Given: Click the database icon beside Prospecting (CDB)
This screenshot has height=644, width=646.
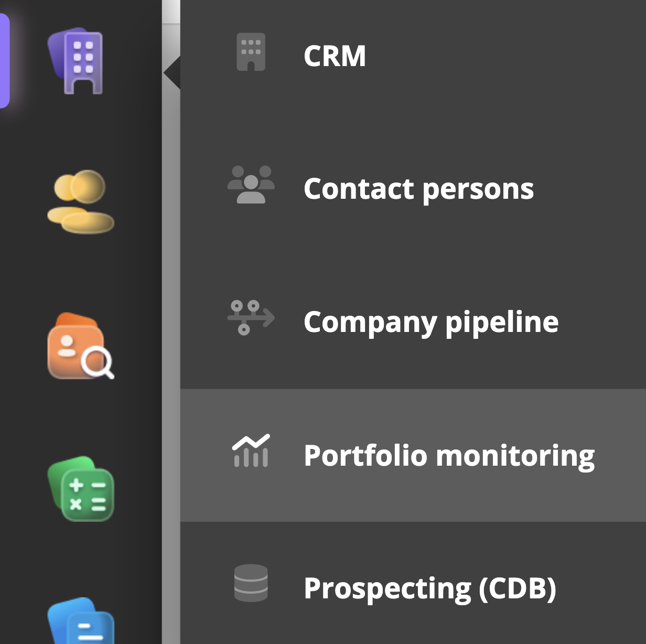Looking at the screenshot, I should 251,583.
